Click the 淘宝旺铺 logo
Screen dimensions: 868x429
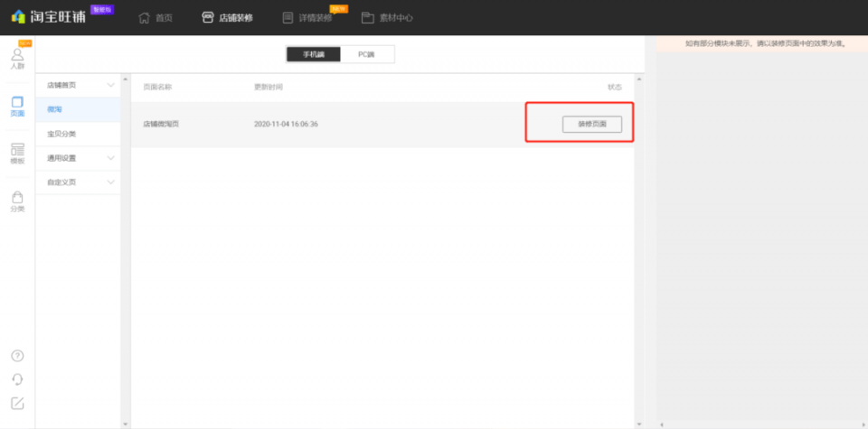[x=49, y=16]
